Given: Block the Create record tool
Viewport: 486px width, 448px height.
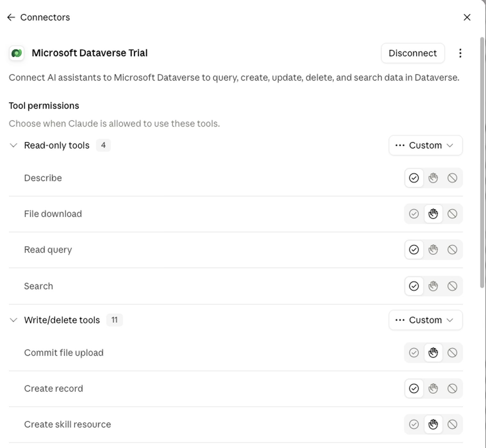Looking at the screenshot, I should [452, 388].
